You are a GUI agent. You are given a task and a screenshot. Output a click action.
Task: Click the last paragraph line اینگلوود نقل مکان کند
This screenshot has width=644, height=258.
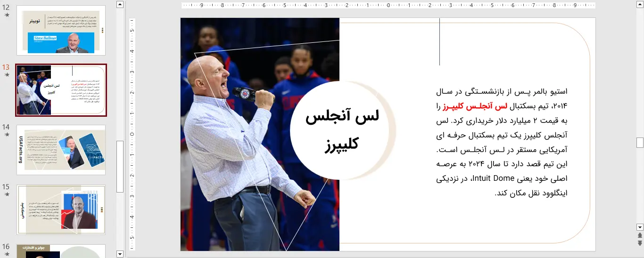click(x=531, y=193)
